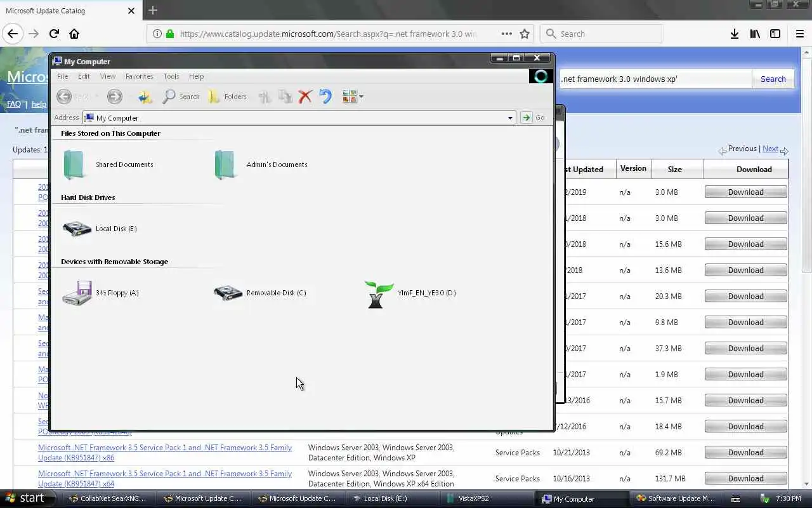
Task: Click the green padlock site info icon
Action: coord(170,34)
